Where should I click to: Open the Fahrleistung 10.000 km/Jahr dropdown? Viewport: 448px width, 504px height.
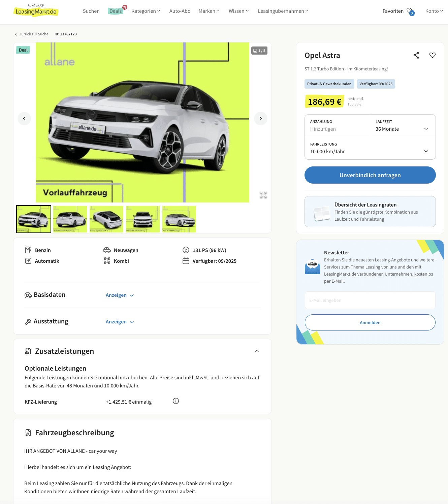pos(370,148)
